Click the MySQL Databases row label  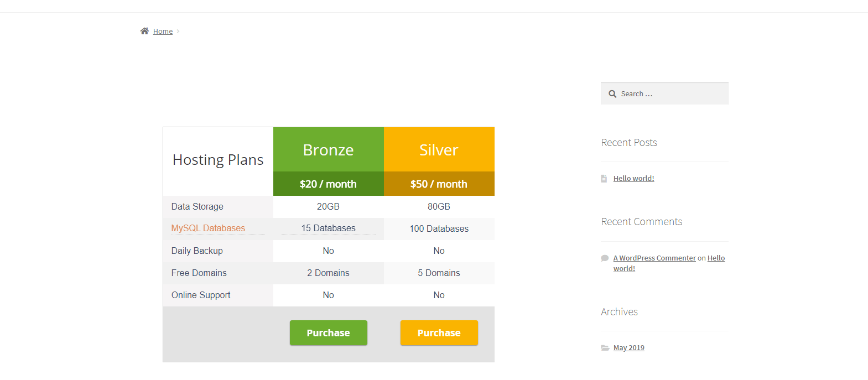tap(208, 228)
